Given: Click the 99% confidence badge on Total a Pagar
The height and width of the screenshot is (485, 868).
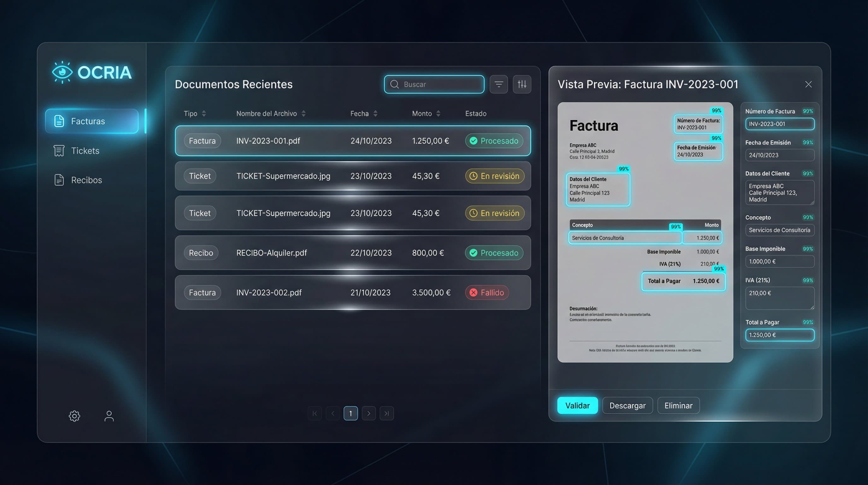Looking at the screenshot, I should point(719,269).
